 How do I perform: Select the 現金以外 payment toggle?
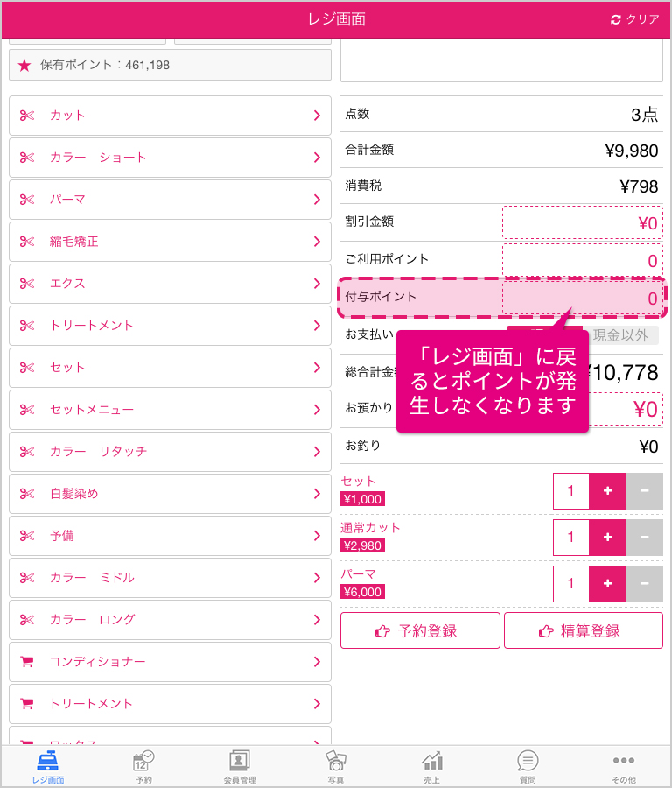[620, 335]
